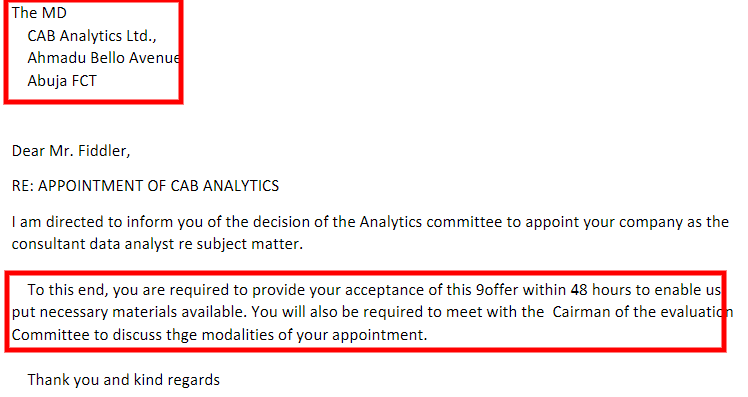This screenshot has height=397, width=748.
Task: Click the misspelled word '9offer'
Action: 497,290
